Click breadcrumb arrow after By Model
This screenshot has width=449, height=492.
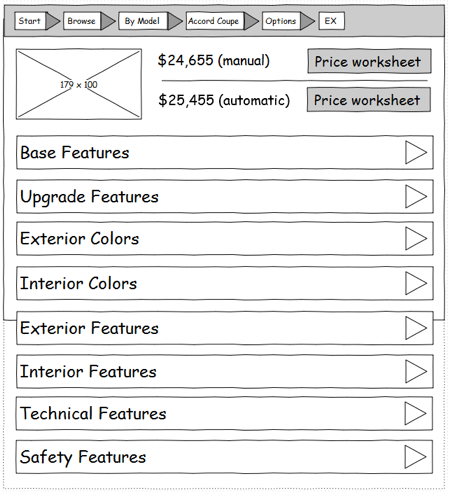point(175,21)
